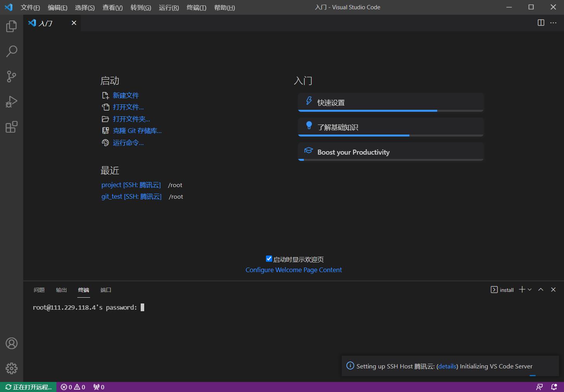Open the 文件(F) menu
Image resolution: width=564 pixels, height=392 pixels.
[30, 7]
